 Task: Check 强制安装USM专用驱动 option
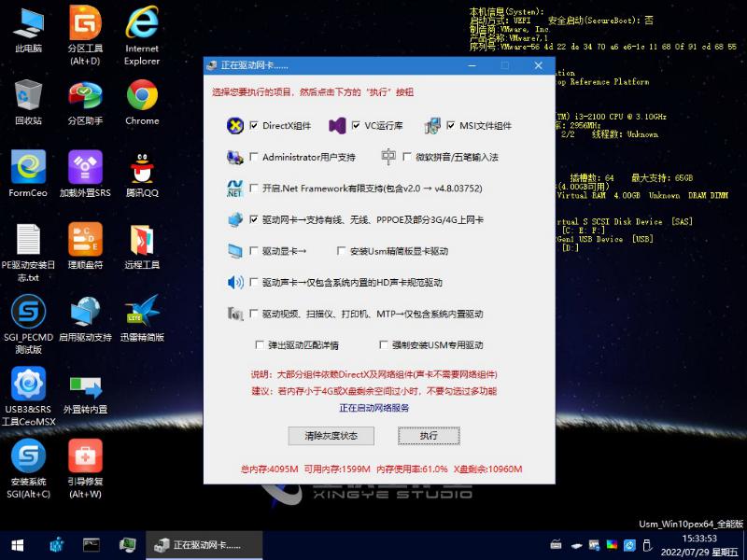click(383, 345)
